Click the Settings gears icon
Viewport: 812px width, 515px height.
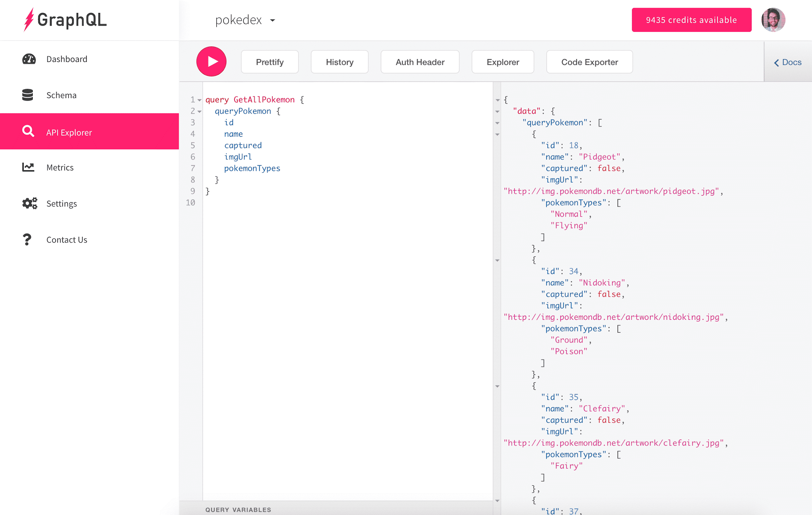tap(30, 204)
